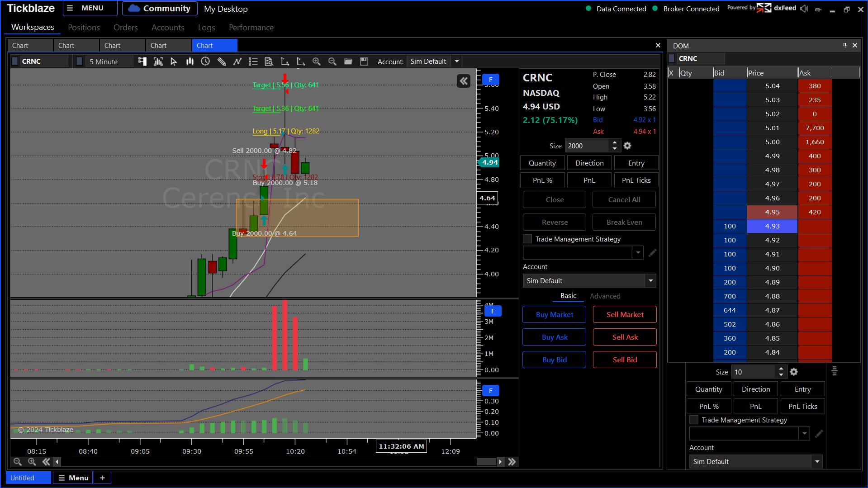Click the Sell Market button
Viewport: 868px width, 488px height.
tap(625, 314)
